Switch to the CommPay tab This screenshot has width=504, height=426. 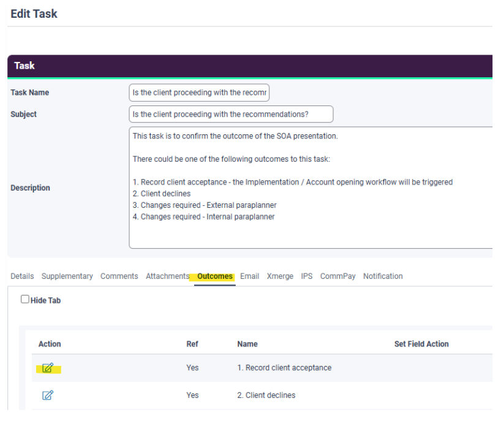pos(338,276)
